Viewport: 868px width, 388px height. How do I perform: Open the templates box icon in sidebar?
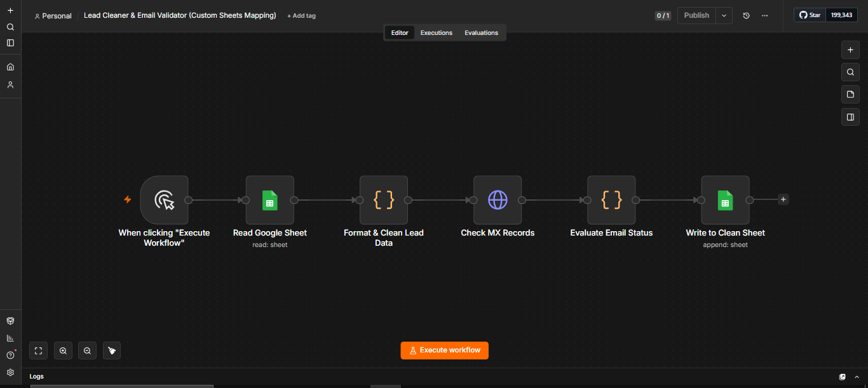(10, 321)
